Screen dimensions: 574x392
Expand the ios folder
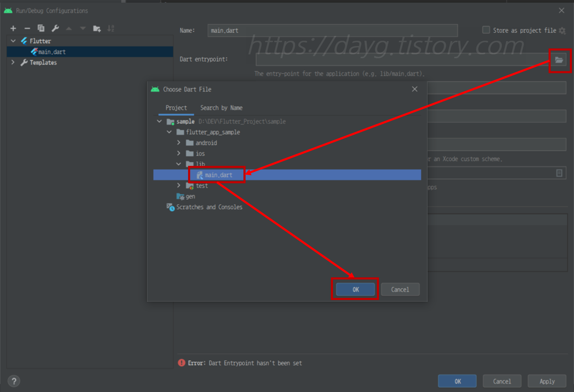[x=179, y=153]
